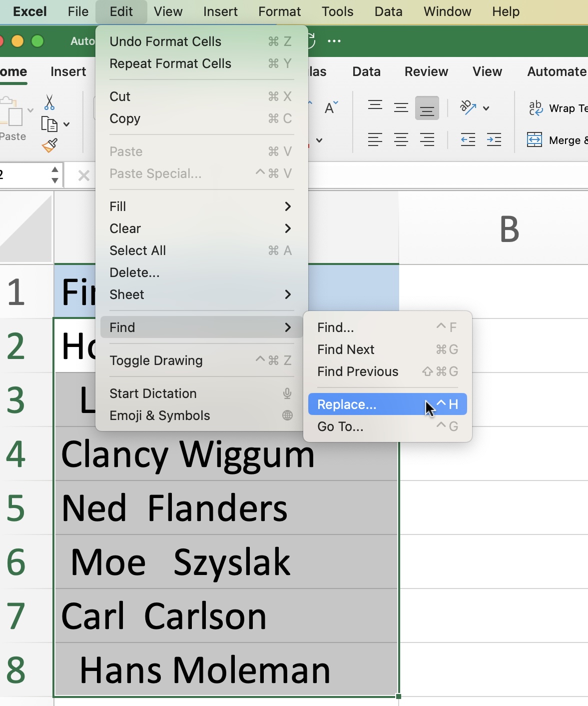Click the Cut scissors icon in ribbon
This screenshot has width=588, height=706.
click(49, 102)
